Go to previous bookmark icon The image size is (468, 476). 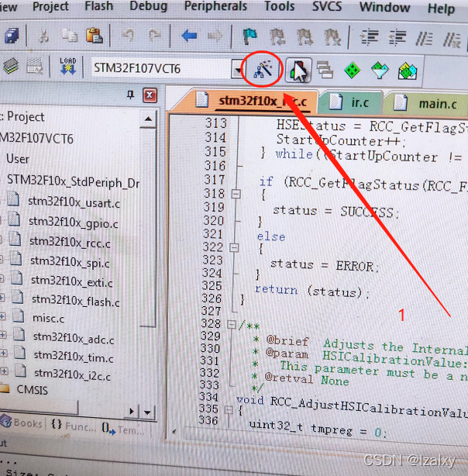277,37
